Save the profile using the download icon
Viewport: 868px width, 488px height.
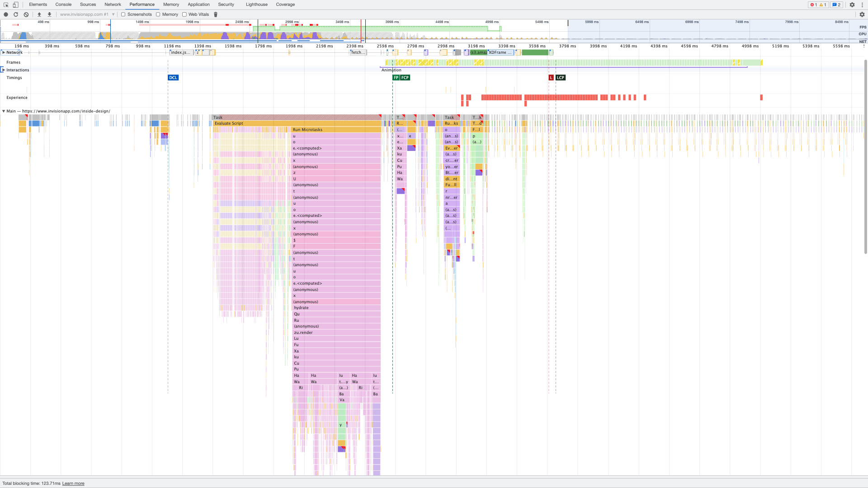pos(49,14)
